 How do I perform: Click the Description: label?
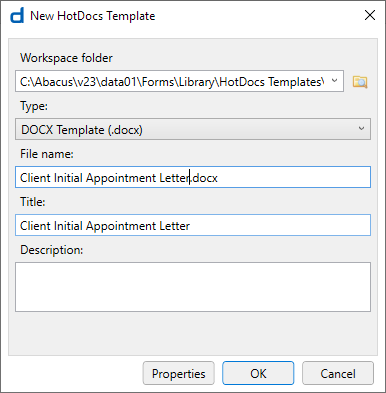pos(52,250)
